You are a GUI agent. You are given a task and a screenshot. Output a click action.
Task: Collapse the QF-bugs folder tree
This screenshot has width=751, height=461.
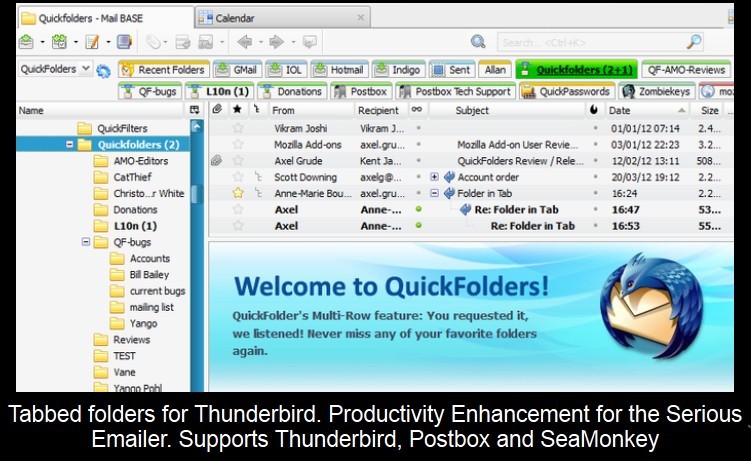click(x=87, y=242)
